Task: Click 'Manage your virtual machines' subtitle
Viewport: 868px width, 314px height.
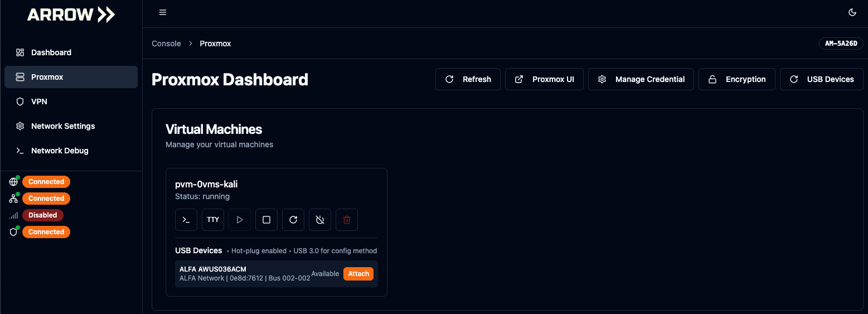Action: pyautogui.click(x=220, y=144)
